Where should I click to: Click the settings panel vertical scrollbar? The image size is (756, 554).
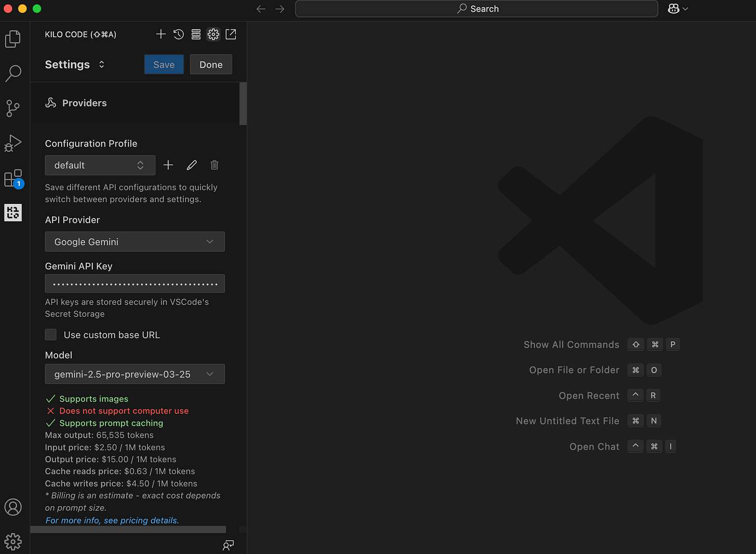click(x=243, y=104)
